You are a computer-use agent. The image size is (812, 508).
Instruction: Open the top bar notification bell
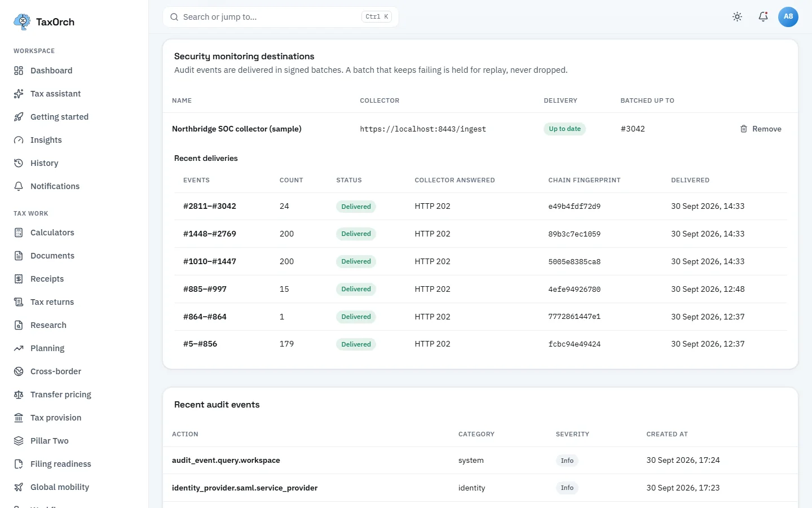tap(763, 17)
